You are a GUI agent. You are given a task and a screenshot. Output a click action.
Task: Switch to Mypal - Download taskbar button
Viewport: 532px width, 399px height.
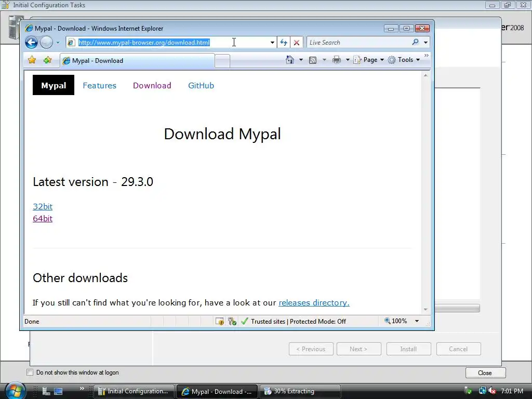tap(217, 391)
